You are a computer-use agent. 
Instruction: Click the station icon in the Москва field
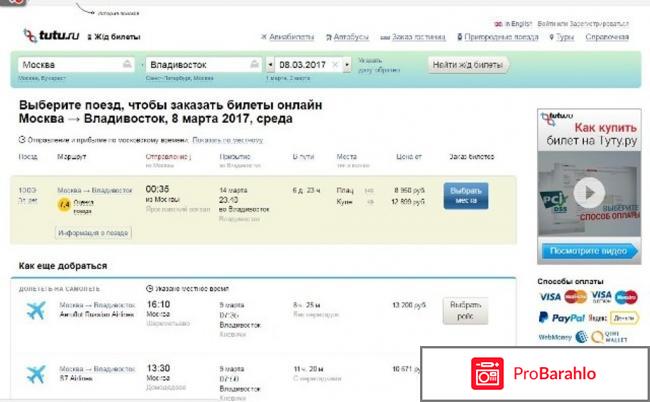tap(127, 64)
